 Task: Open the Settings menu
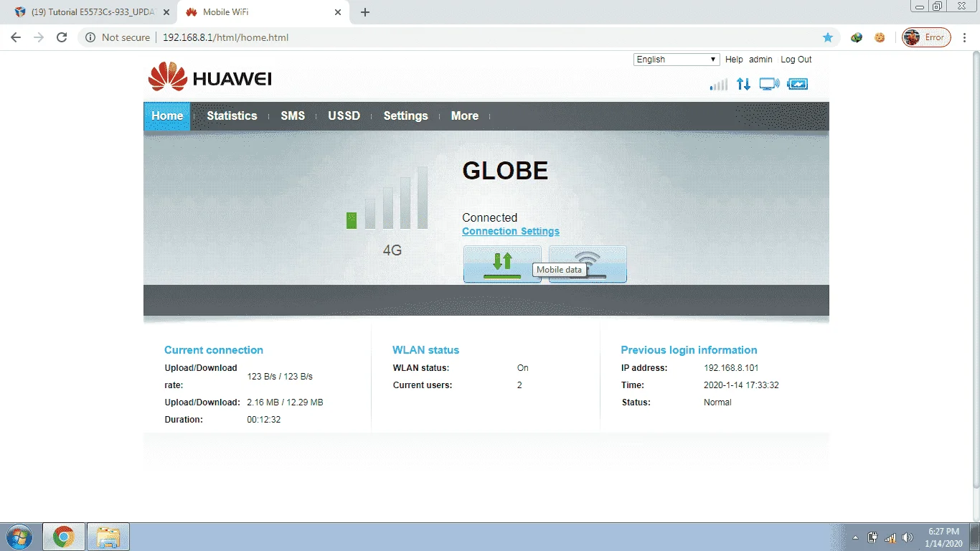(405, 116)
